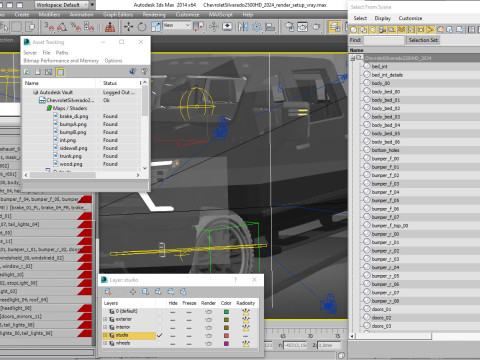Image resolution: width=480 pixels, height=360 pixels.
Task: Click red color swatch of studio layer
Action: click(226, 336)
